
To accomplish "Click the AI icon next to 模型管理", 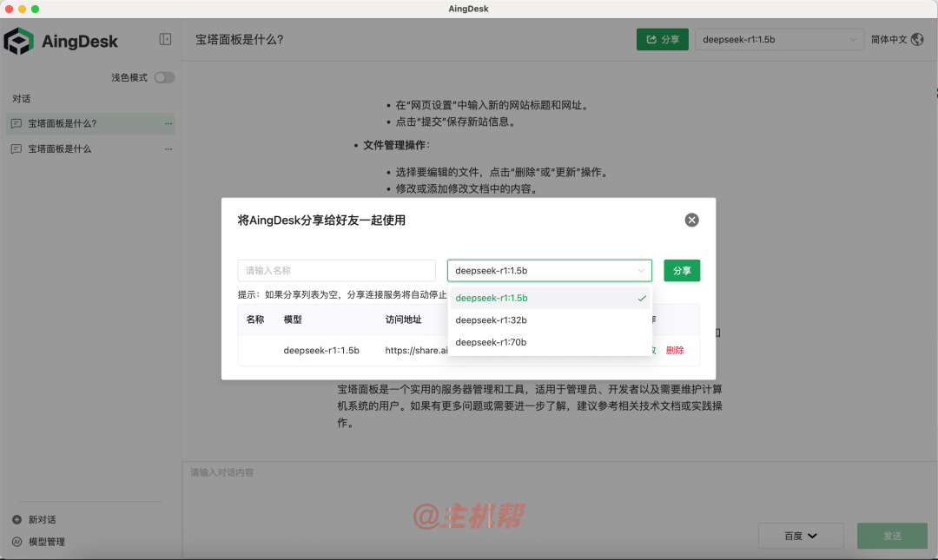I will coord(17,542).
